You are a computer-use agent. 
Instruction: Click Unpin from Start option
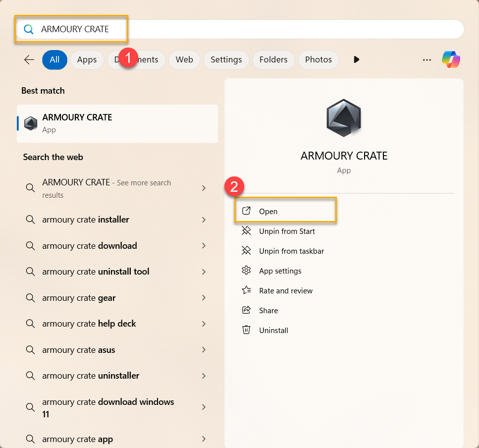point(287,231)
